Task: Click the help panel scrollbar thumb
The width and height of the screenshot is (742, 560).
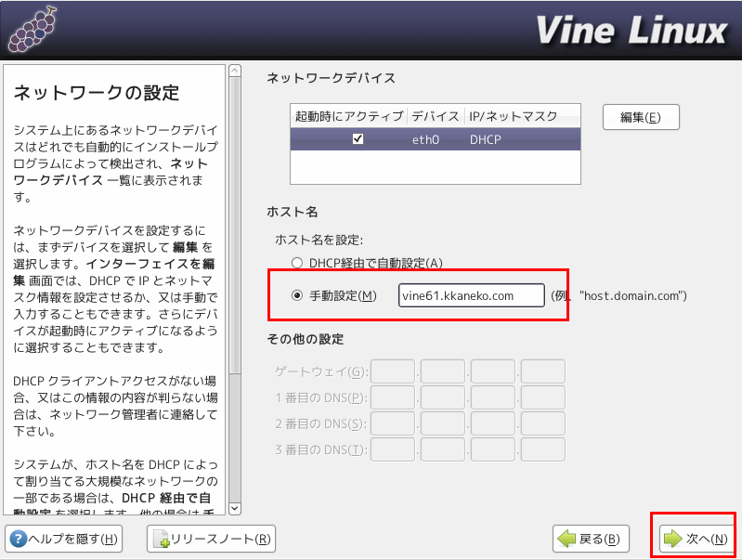Action: point(235,226)
